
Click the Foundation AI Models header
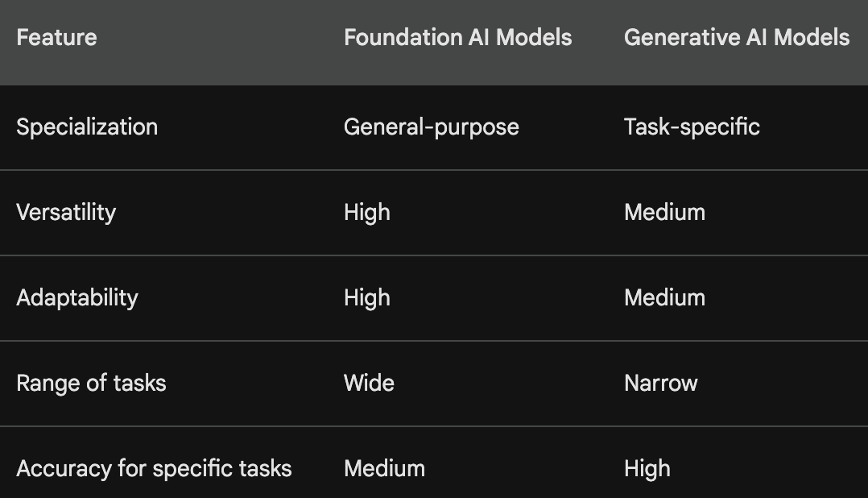click(x=458, y=38)
